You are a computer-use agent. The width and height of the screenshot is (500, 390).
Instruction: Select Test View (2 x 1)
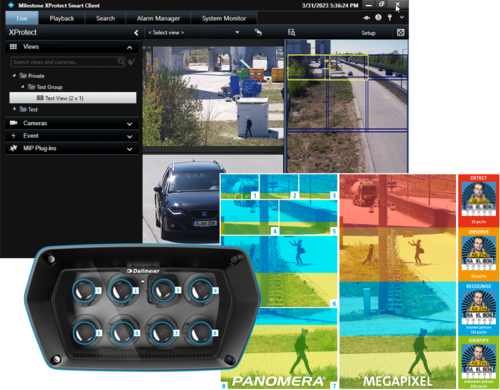click(x=73, y=98)
